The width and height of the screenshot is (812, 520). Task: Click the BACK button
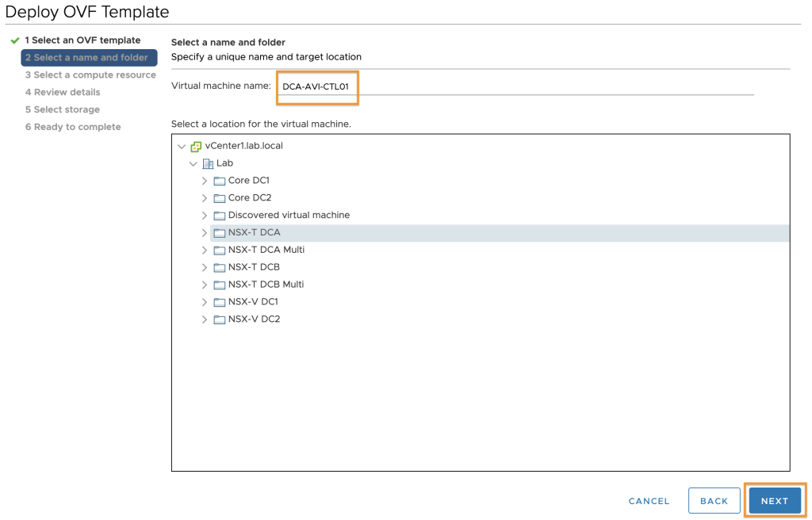pos(714,501)
